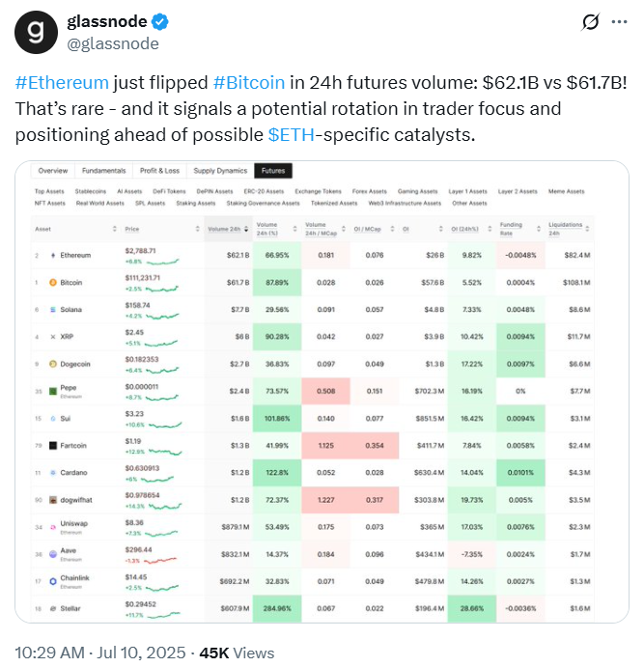Select the Stablecoins asset filter

(90, 191)
